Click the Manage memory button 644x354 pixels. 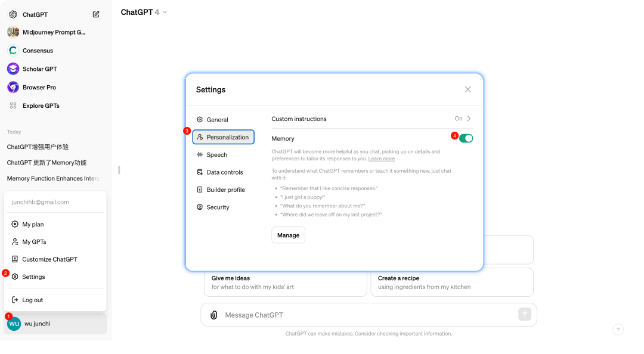click(288, 235)
